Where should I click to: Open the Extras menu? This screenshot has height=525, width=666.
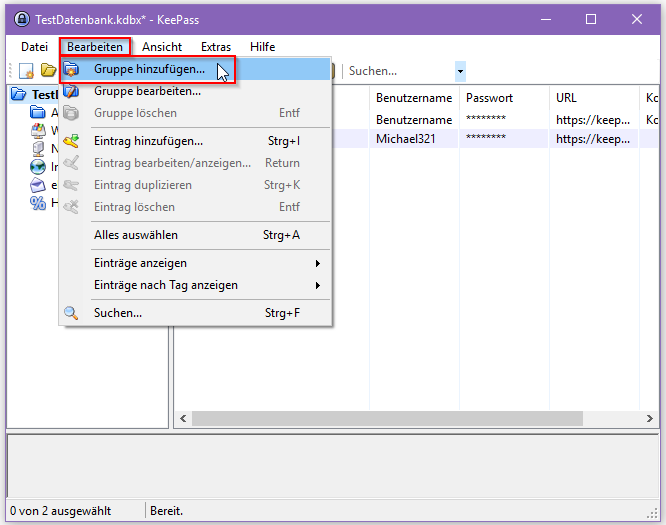pos(216,47)
